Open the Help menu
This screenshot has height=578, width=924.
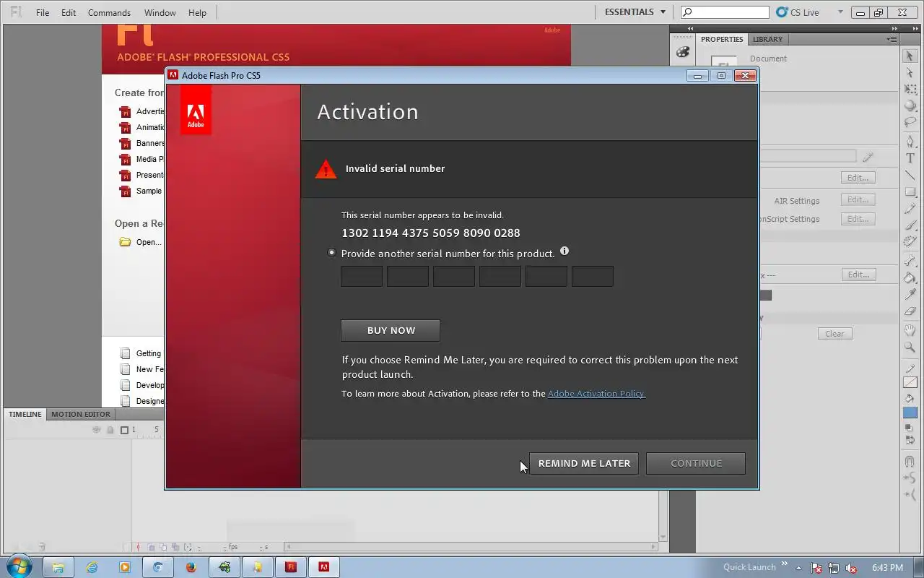tap(197, 12)
